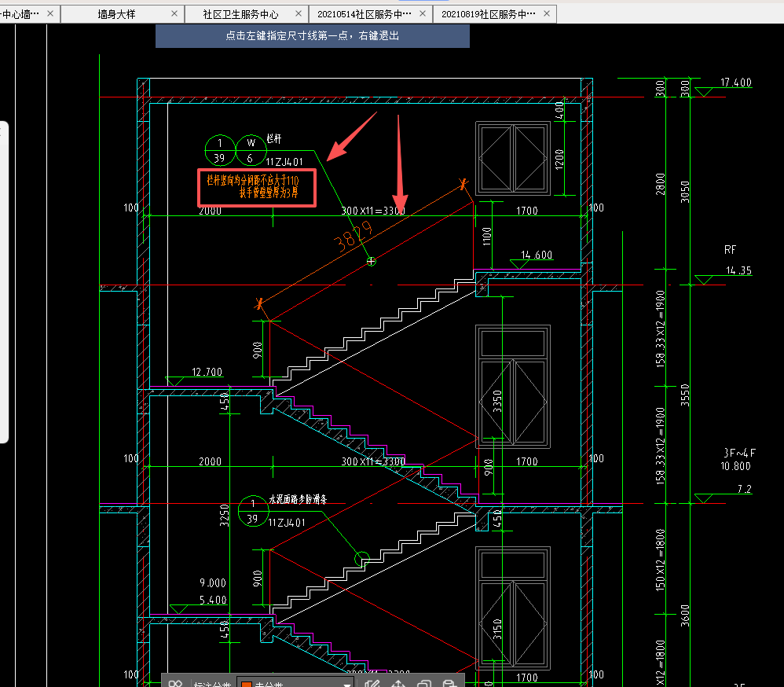Click the detail bubble labeled W over 6
The height and width of the screenshot is (687, 784).
pos(251,150)
